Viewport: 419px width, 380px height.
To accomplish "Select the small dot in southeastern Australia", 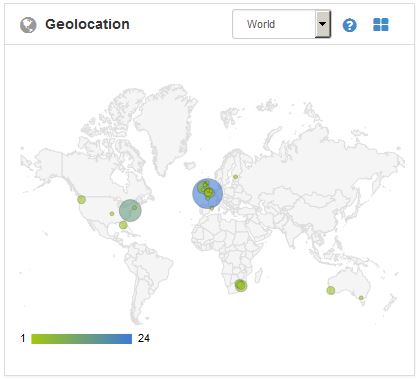I will click(361, 298).
